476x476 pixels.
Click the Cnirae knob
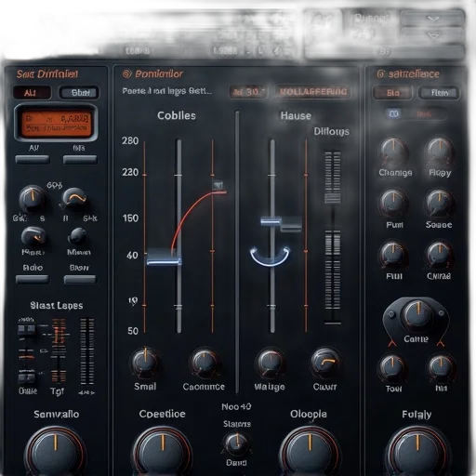click(x=439, y=256)
